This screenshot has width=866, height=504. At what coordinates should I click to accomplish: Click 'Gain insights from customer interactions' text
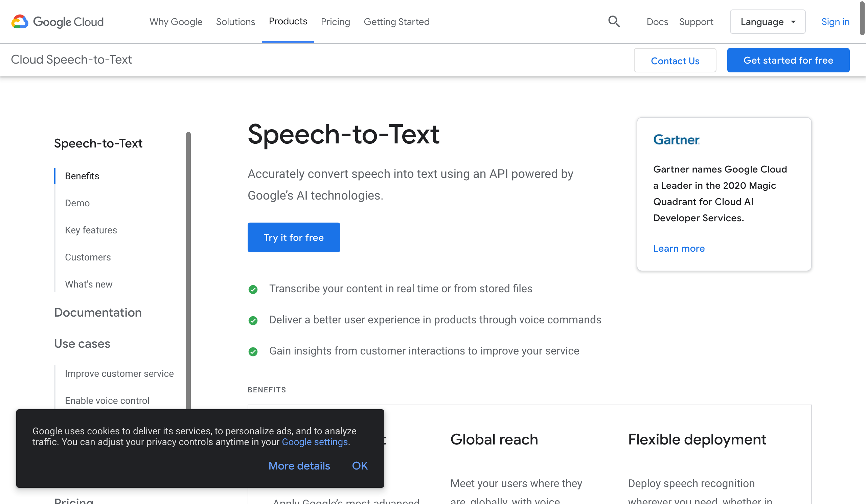424,351
